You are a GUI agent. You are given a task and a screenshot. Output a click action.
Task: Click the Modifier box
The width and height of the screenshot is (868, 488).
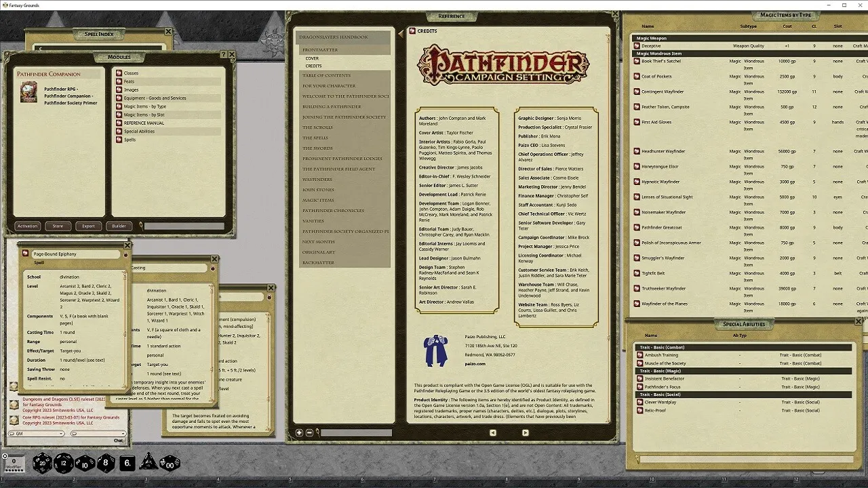coord(14,464)
